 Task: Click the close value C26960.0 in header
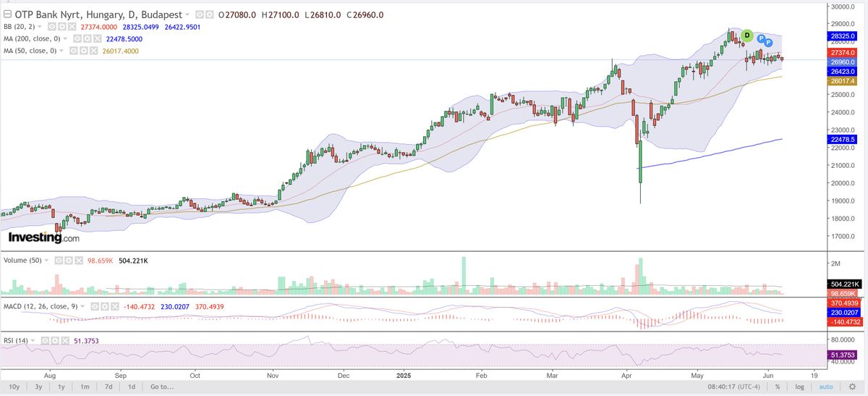point(366,15)
